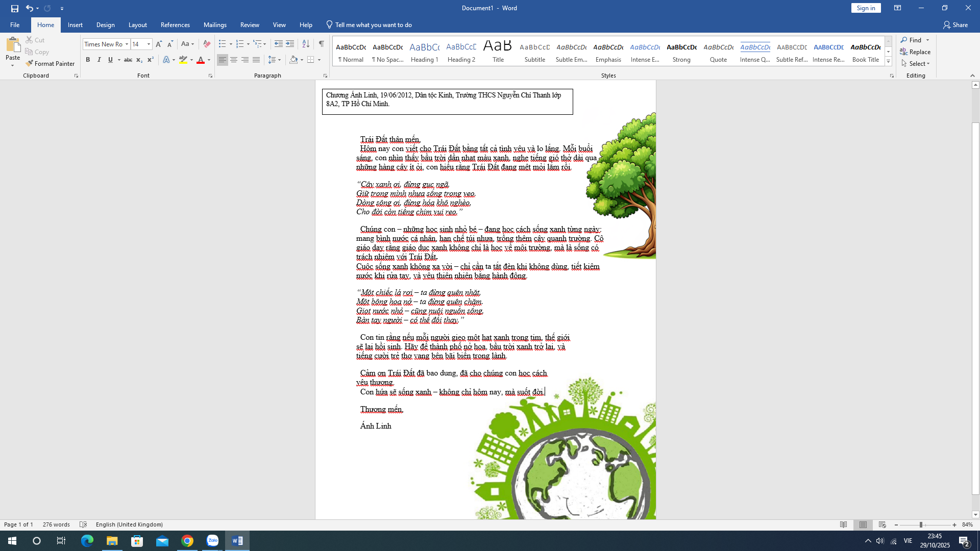Apply Title style

pyautogui.click(x=498, y=52)
